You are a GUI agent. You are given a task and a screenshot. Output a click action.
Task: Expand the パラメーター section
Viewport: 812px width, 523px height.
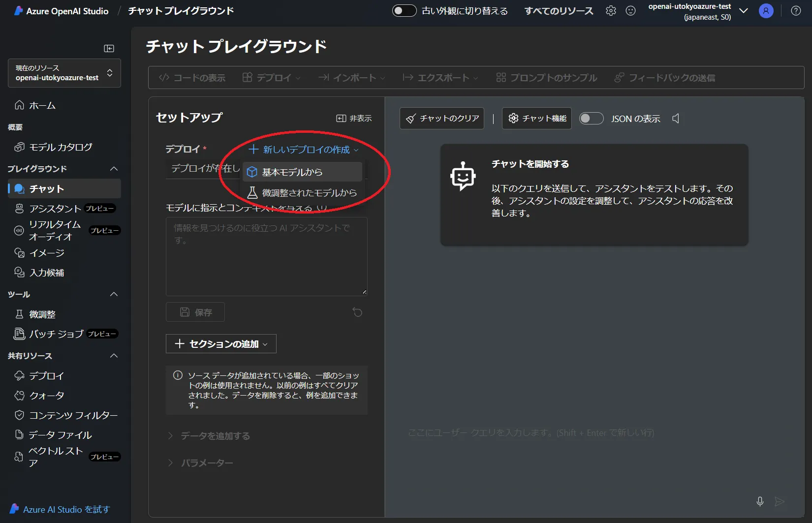pyautogui.click(x=207, y=463)
